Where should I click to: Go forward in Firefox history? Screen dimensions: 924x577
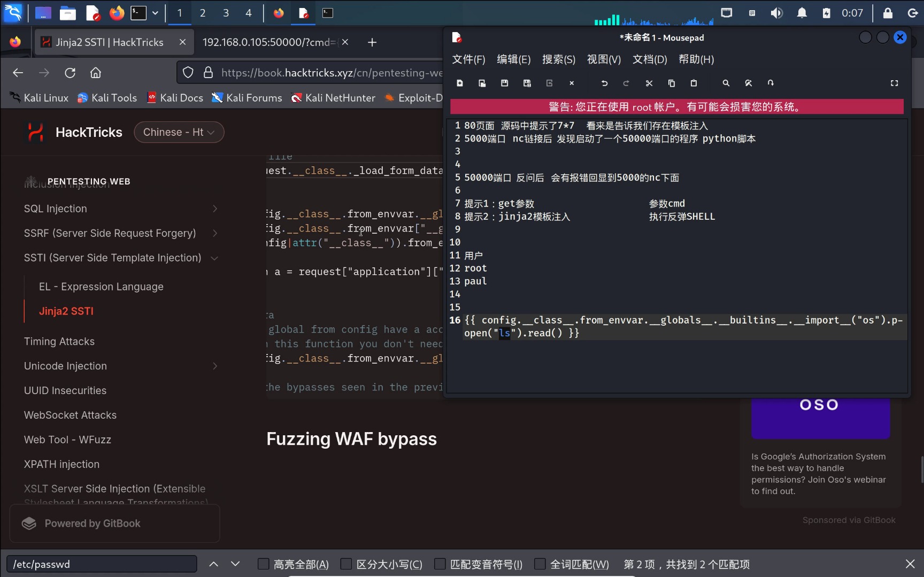(44, 73)
